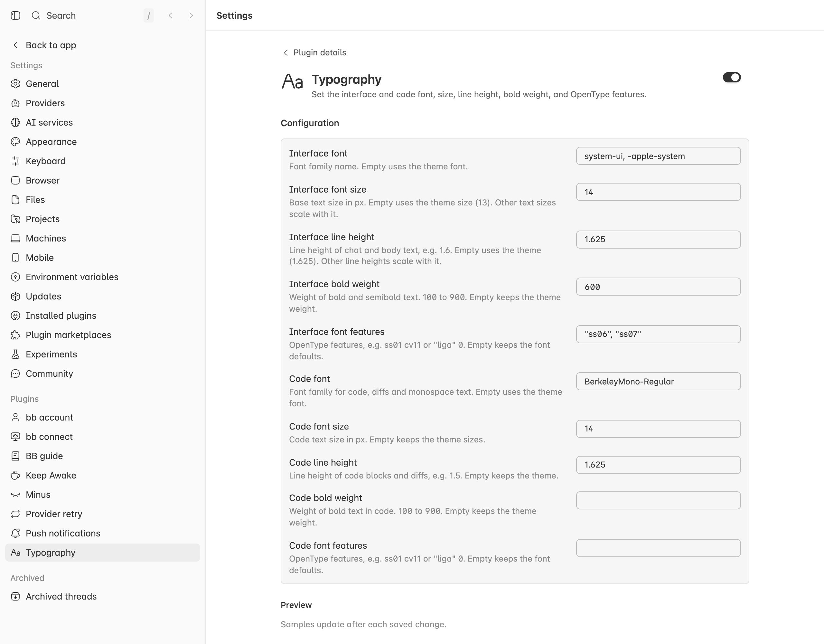Disable the Typography plugin toggle
The image size is (824, 644).
pyautogui.click(x=732, y=77)
